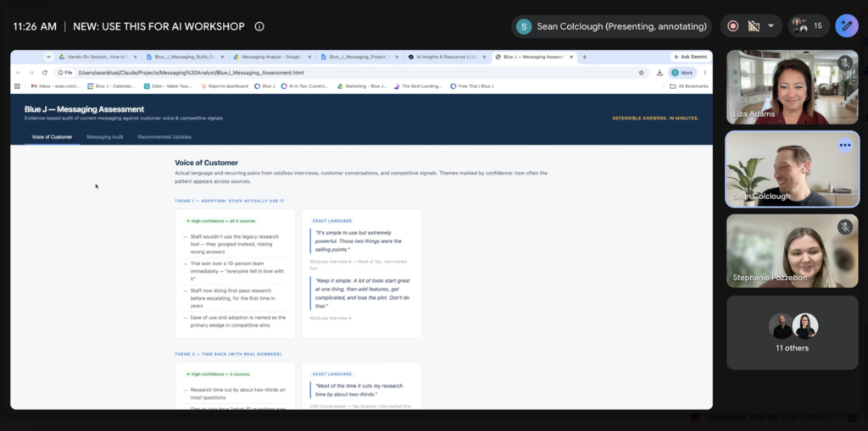Click the High confidence — 3 sources badge
Screen dimensions: 868x431
tap(218, 374)
